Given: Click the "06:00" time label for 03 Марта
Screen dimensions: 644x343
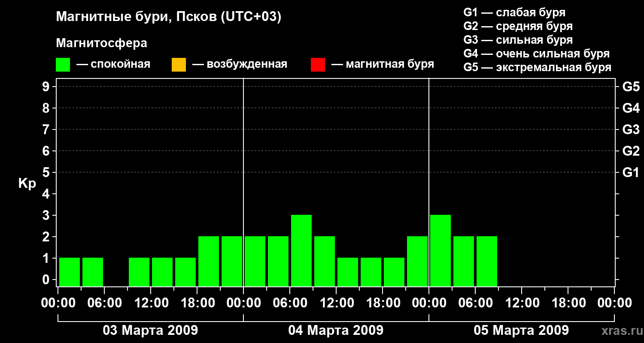Looking at the screenshot, I should [104, 303].
